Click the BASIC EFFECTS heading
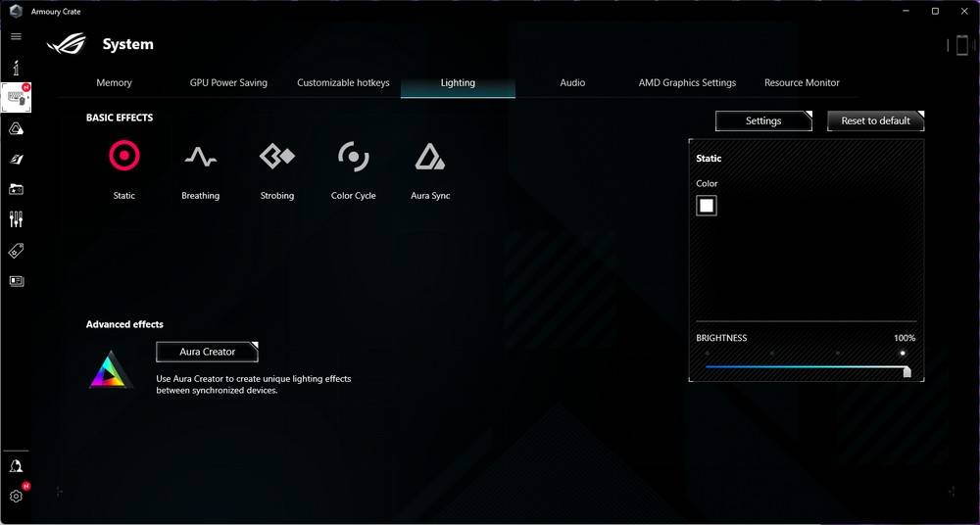Image resolution: width=980 pixels, height=525 pixels. (120, 118)
